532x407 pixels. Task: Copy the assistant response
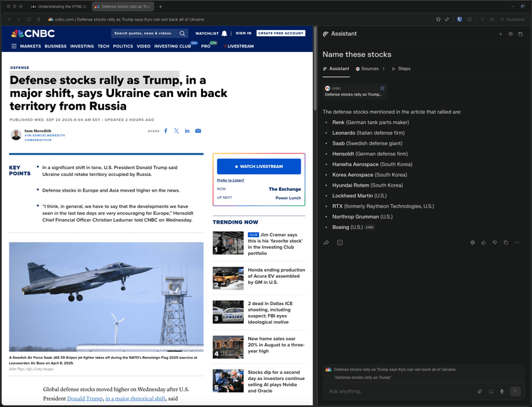[506, 242]
